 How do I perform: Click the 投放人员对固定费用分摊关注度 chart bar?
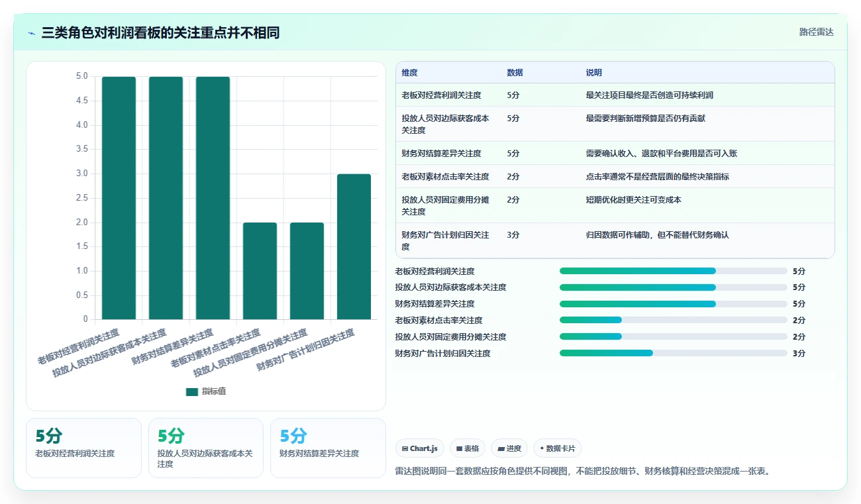tap(307, 271)
